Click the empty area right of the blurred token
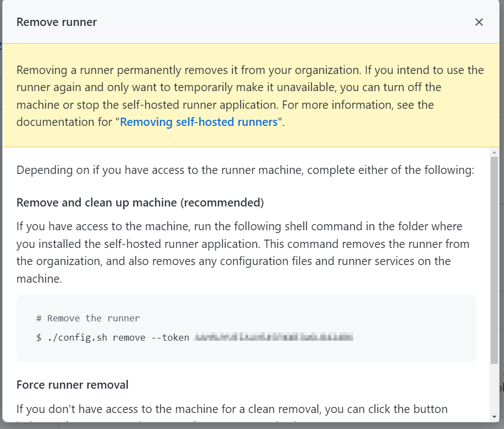The image size is (504, 429). pyautogui.click(x=414, y=337)
